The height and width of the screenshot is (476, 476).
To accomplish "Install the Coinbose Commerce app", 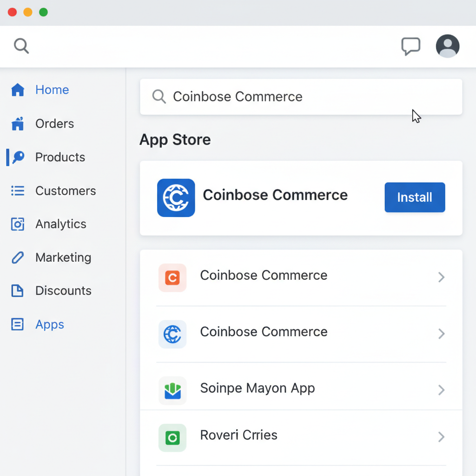I will (415, 197).
